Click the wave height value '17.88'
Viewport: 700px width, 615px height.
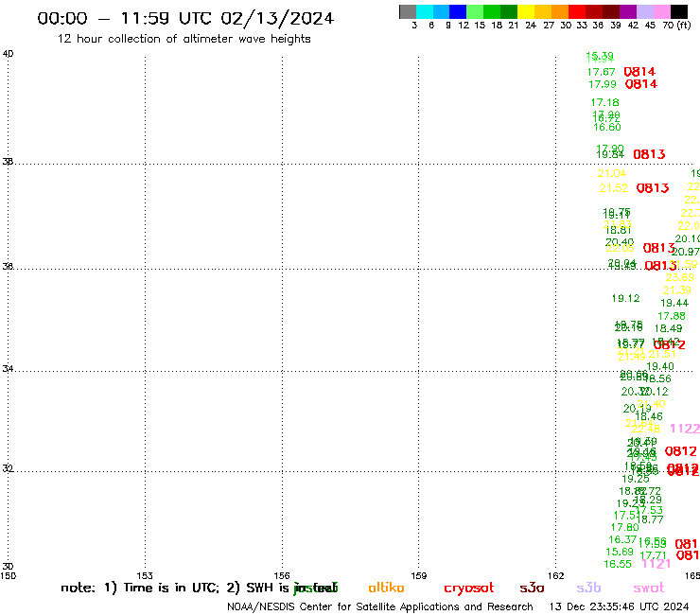point(672,316)
